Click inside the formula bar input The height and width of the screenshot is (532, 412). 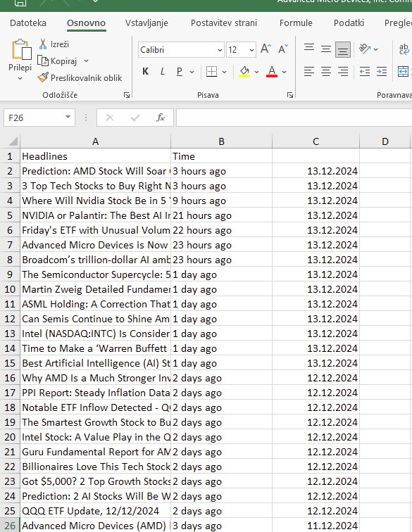coord(294,118)
